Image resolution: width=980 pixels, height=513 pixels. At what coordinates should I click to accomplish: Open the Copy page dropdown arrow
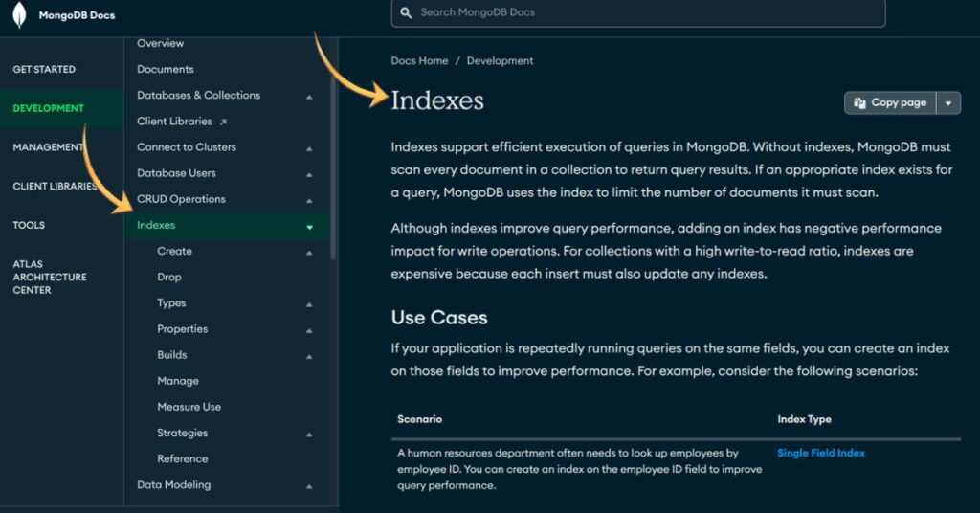point(947,103)
